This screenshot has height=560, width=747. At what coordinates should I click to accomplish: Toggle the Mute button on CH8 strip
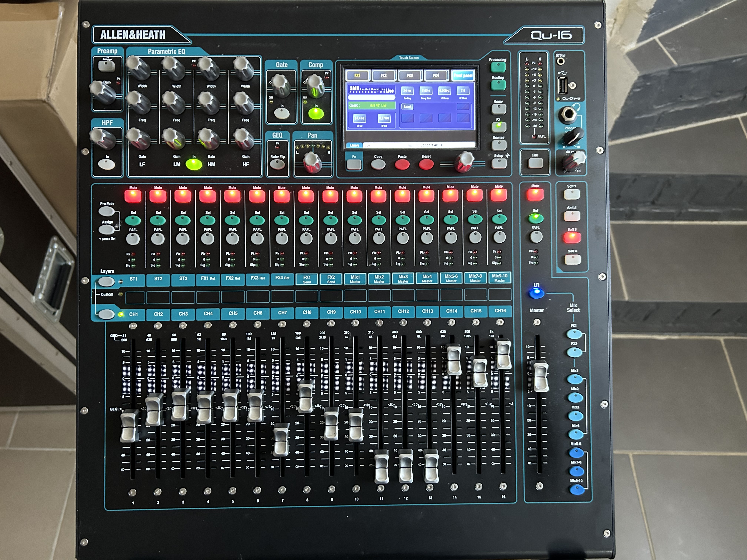click(306, 196)
